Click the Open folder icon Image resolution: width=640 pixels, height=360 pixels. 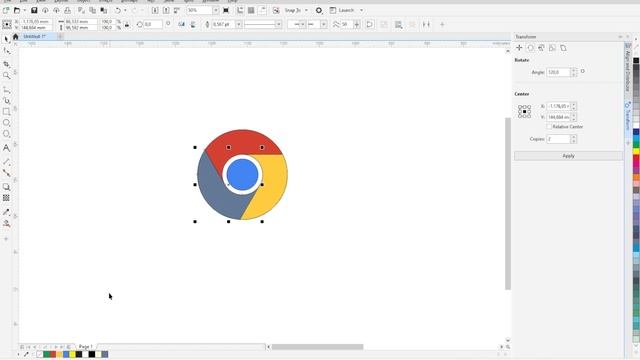17,10
